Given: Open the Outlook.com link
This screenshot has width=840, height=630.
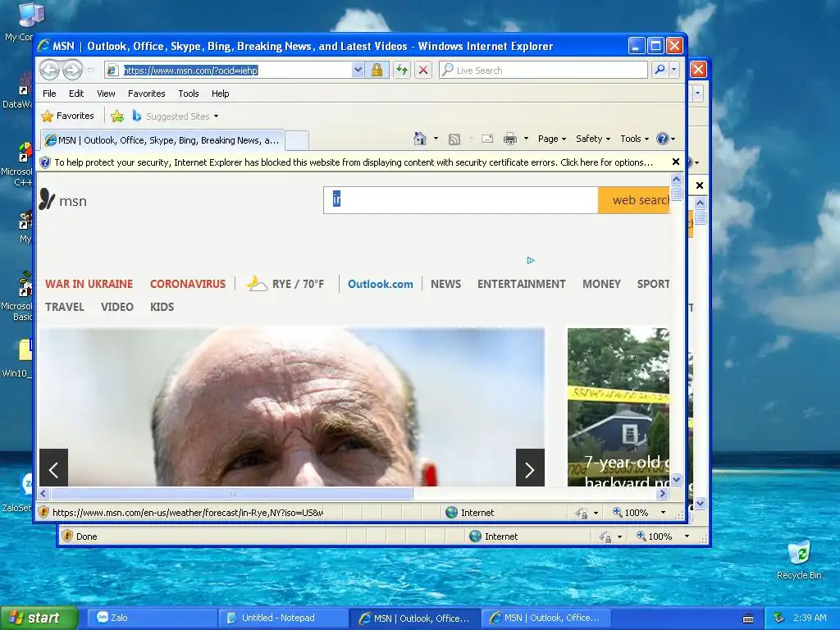Looking at the screenshot, I should 381,284.
